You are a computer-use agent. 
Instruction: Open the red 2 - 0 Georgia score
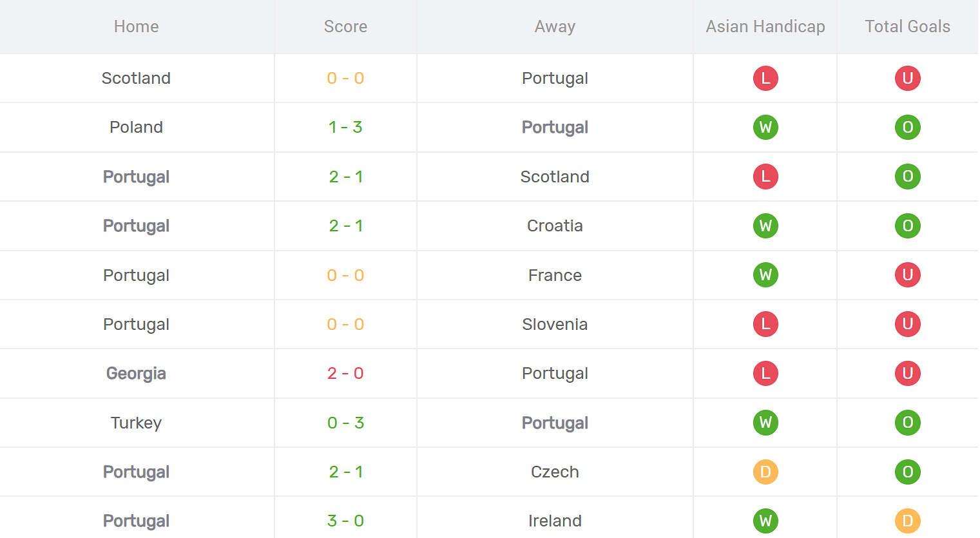[345, 373]
